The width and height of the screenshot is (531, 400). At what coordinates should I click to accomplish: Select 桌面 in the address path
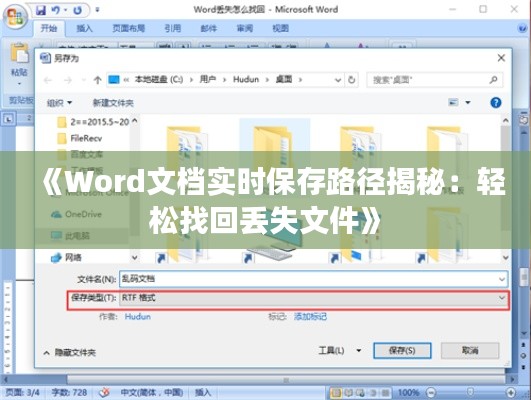(284, 80)
